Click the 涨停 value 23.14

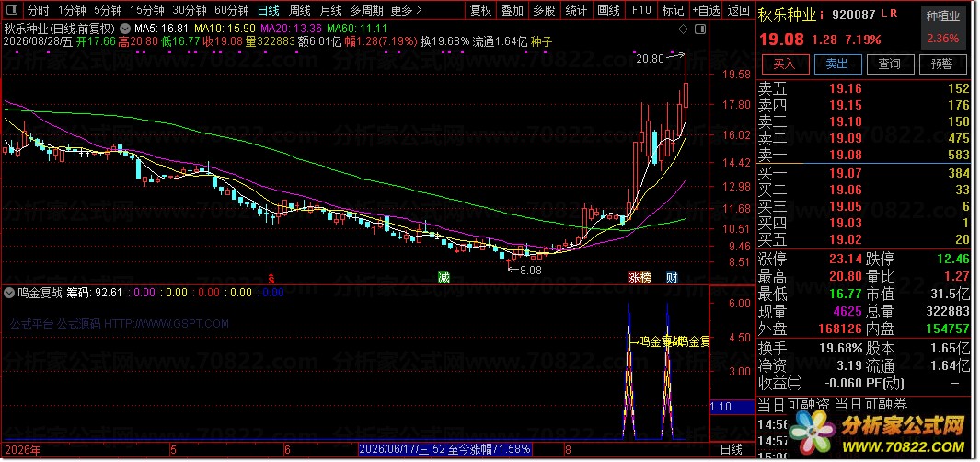tap(846, 259)
